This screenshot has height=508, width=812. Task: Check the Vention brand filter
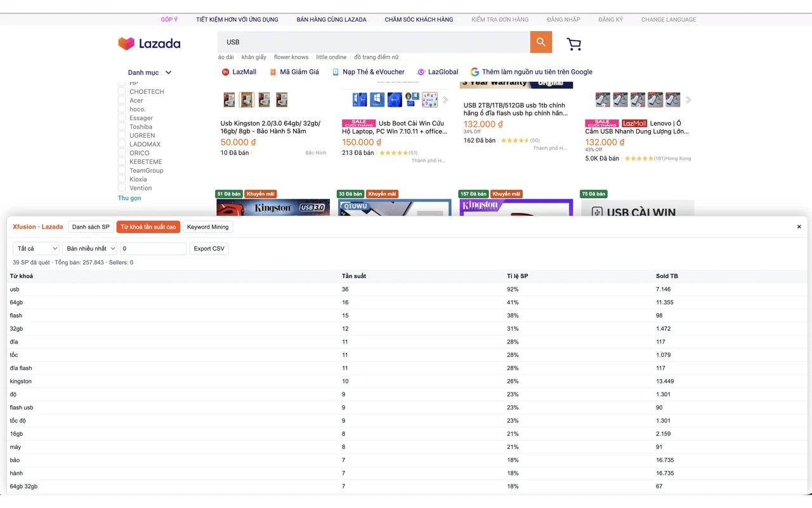point(122,188)
